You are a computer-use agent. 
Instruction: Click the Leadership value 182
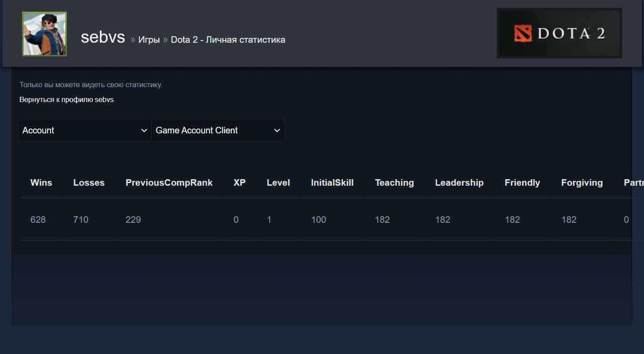443,220
